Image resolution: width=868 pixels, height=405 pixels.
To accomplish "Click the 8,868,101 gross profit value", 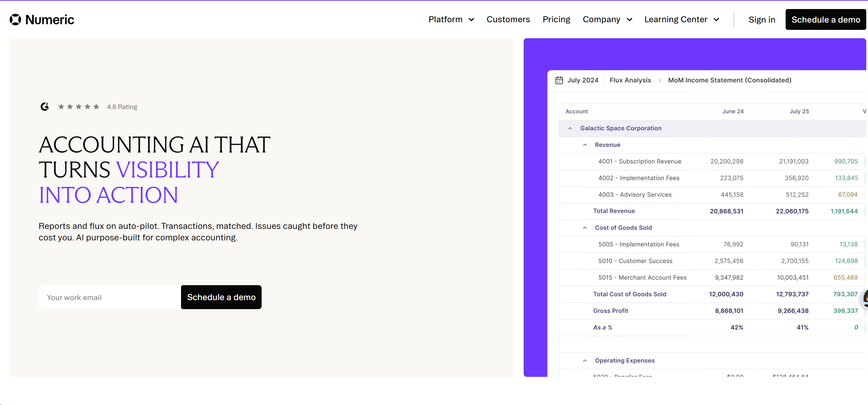I will (x=729, y=311).
